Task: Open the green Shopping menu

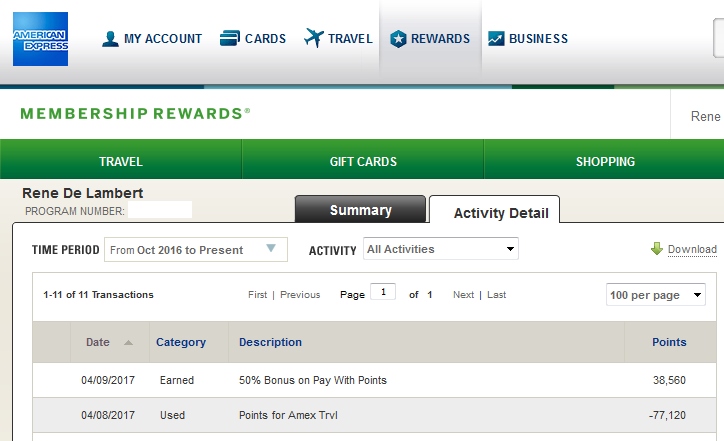Action: (605, 161)
